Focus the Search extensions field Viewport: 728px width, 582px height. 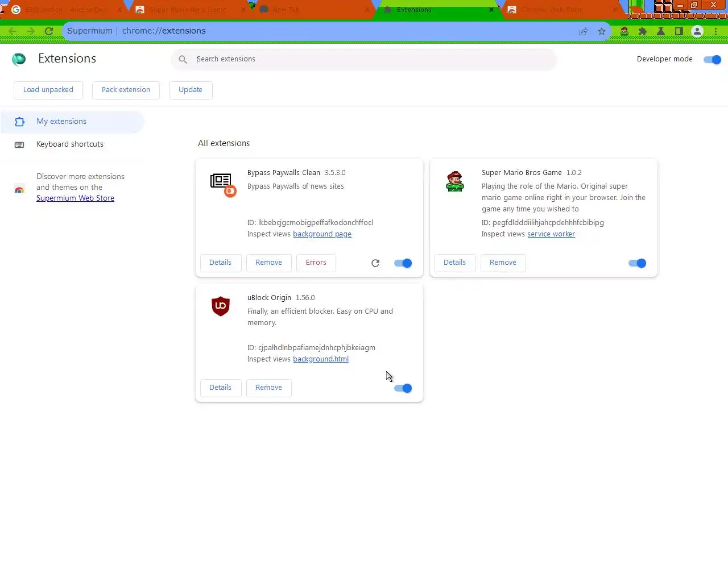click(364, 59)
